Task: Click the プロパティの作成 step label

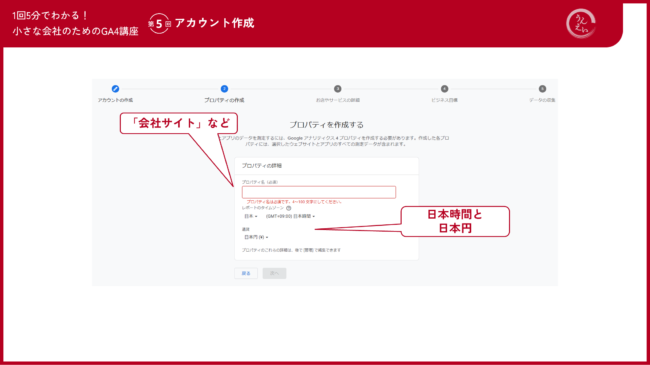Action: click(x=224, y=100)
